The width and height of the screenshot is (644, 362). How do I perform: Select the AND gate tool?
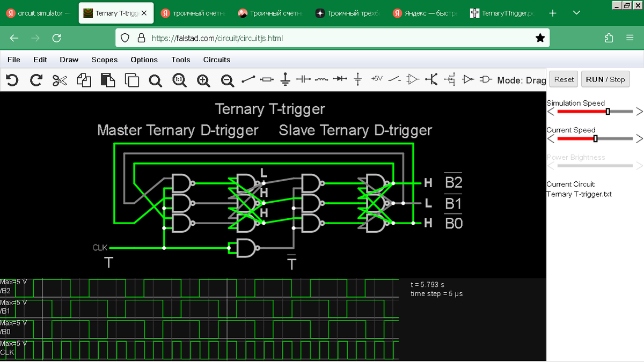[486, 79]
